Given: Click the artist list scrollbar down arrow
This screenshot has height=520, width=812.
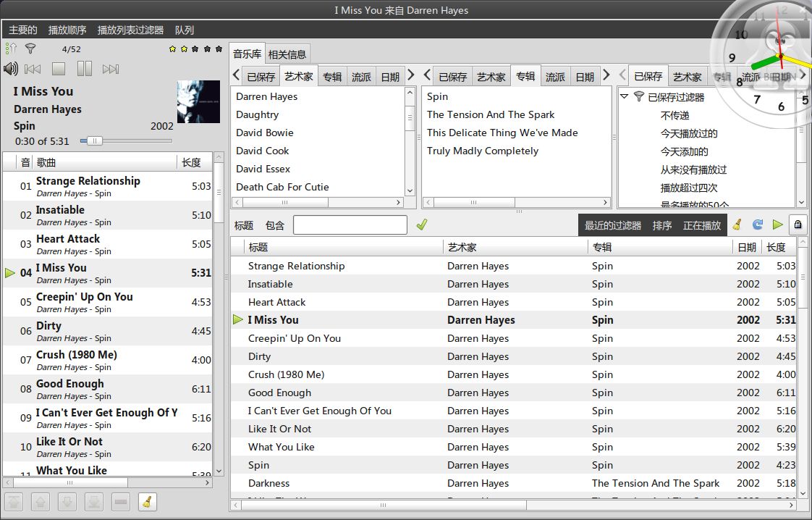Looking at the screenshot, I should tap(410, 190).
